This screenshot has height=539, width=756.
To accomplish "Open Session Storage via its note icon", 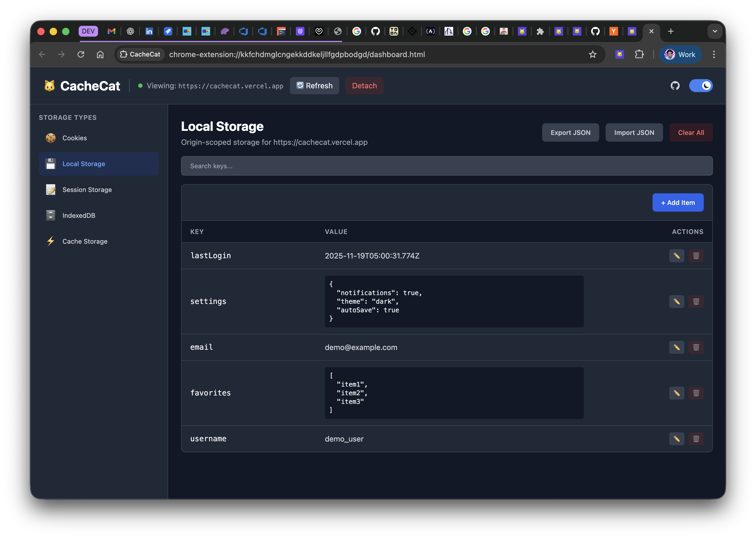I will click(50, 190).
